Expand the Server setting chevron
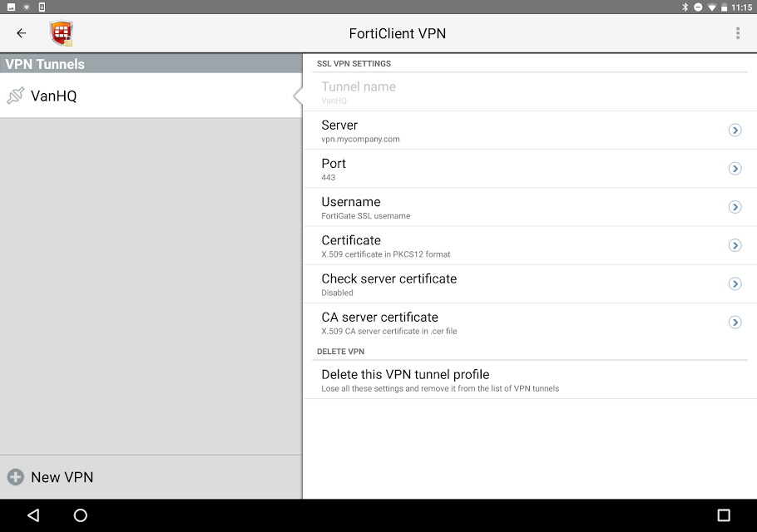Viewport: 757px width, 532px height. (x=735, y=131)
